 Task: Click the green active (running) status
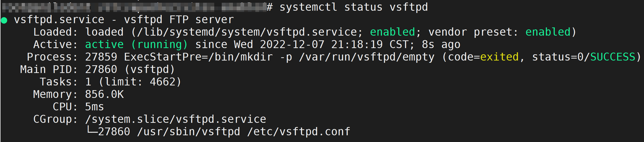(136, 45)
